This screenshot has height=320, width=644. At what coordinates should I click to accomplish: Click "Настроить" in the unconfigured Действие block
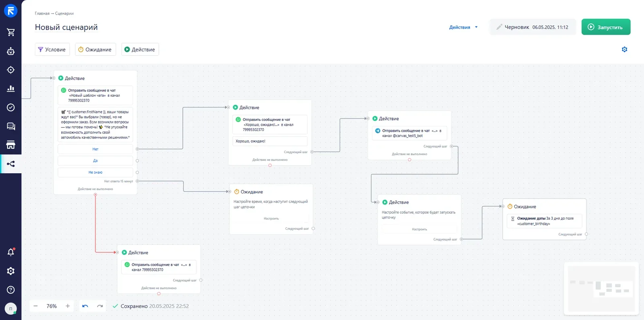coord(419,229)
